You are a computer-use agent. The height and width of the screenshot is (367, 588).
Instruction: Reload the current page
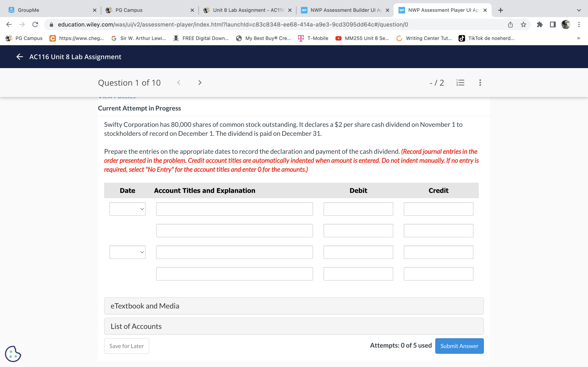tap(35, 24)
